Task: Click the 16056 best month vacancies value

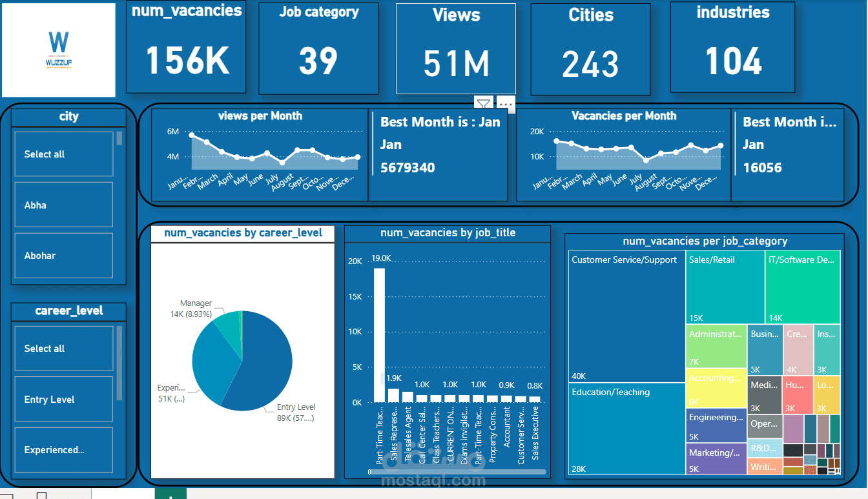Action: pos(762,168)
